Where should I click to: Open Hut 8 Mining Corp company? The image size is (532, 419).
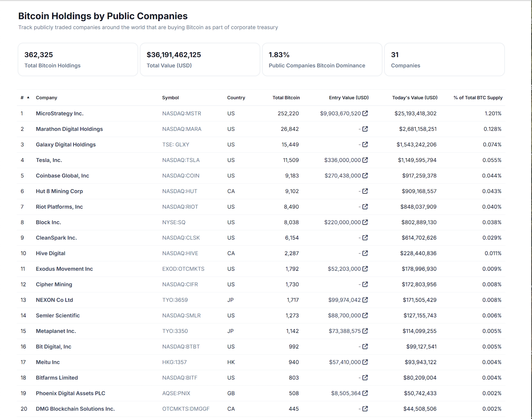pos(59,191)
